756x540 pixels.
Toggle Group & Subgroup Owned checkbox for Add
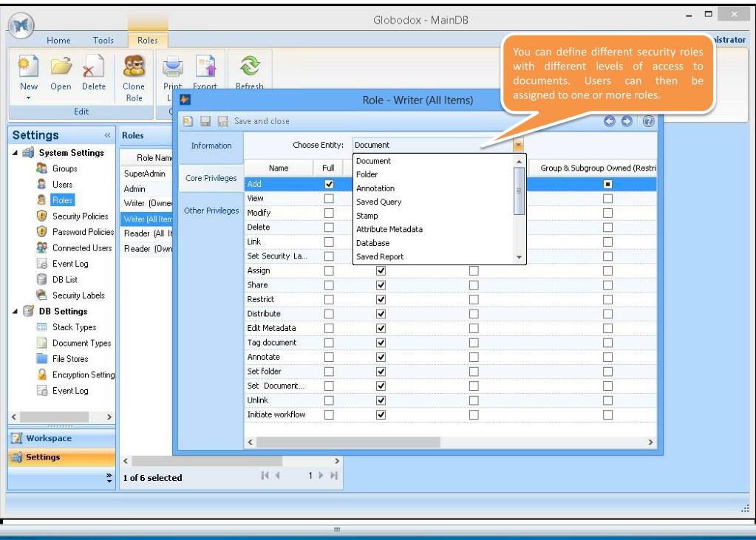tap(608, 184)
